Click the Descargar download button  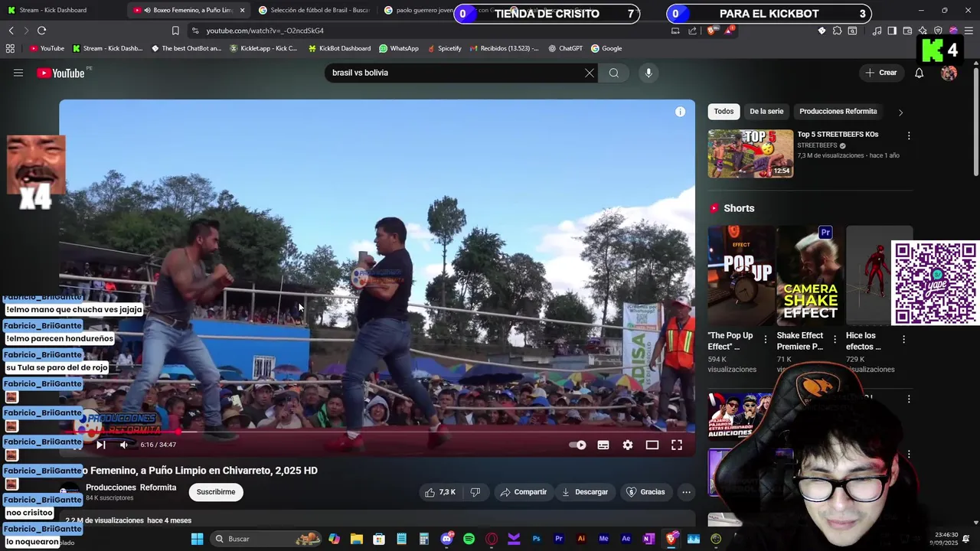(585, 492)
